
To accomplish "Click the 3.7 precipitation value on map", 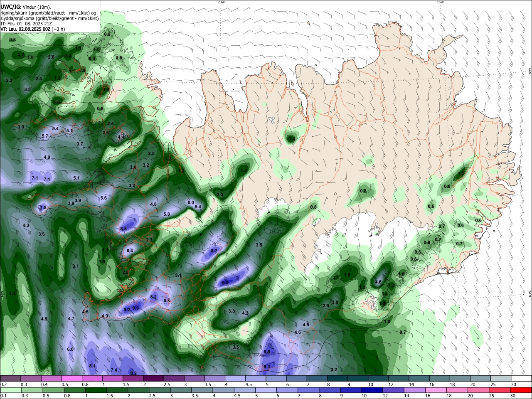I will click(x=80, y=144).
